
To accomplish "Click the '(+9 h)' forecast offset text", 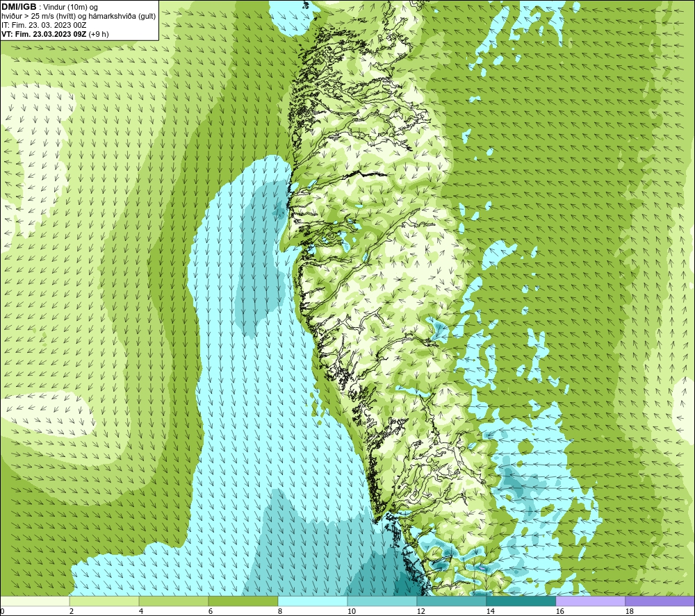I will (x=99, y=34).
